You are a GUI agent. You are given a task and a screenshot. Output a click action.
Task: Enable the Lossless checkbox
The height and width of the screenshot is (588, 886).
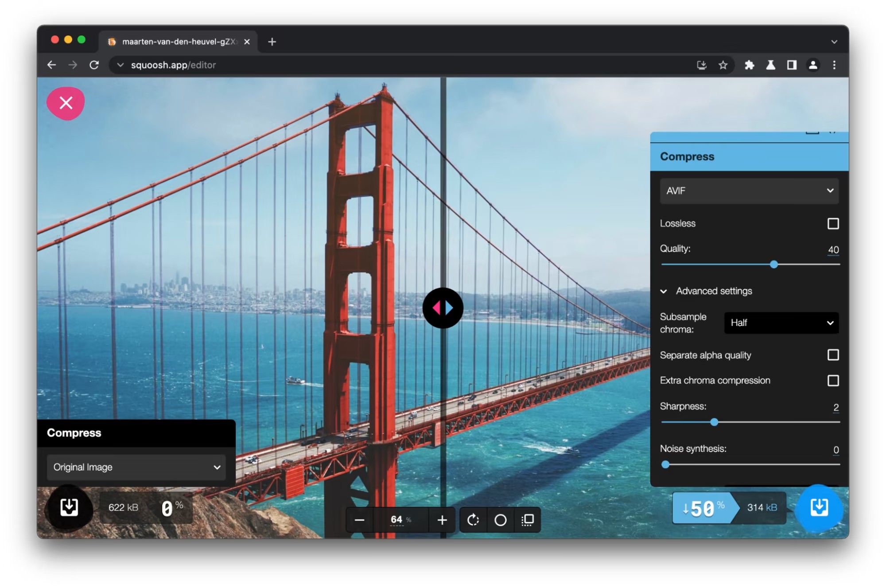pos(833,223)
